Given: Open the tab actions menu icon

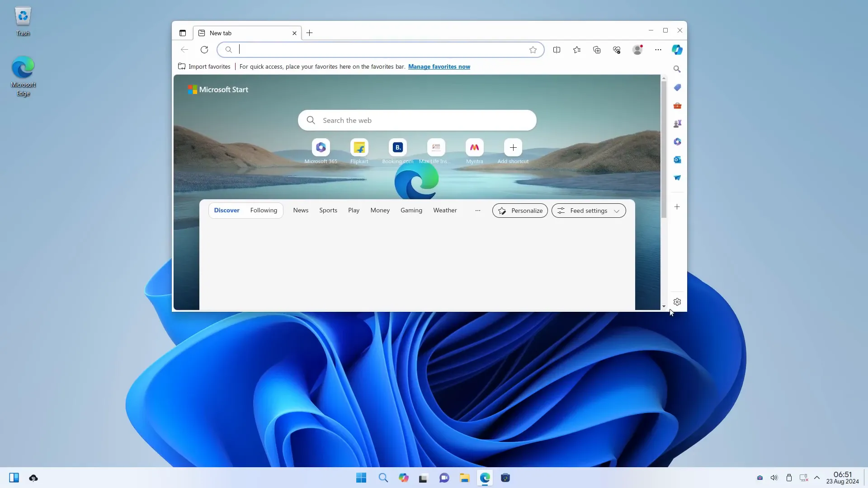Looking at the screenshot, I should click(x=183, y=33).
